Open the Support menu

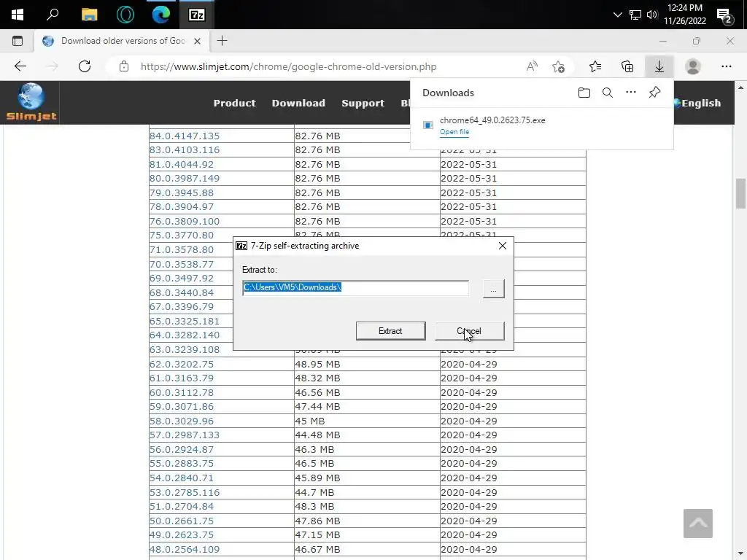tap(363, 103)
